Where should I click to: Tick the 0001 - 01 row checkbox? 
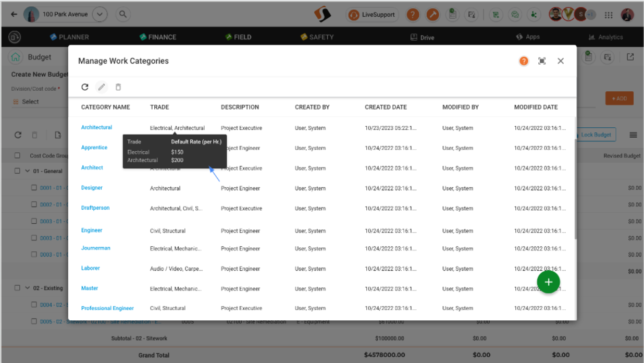coord(34,188)
